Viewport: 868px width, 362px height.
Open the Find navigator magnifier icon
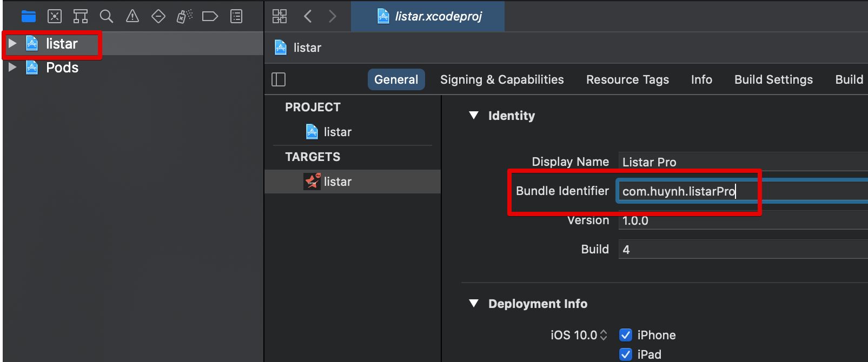tap(107, 17)
